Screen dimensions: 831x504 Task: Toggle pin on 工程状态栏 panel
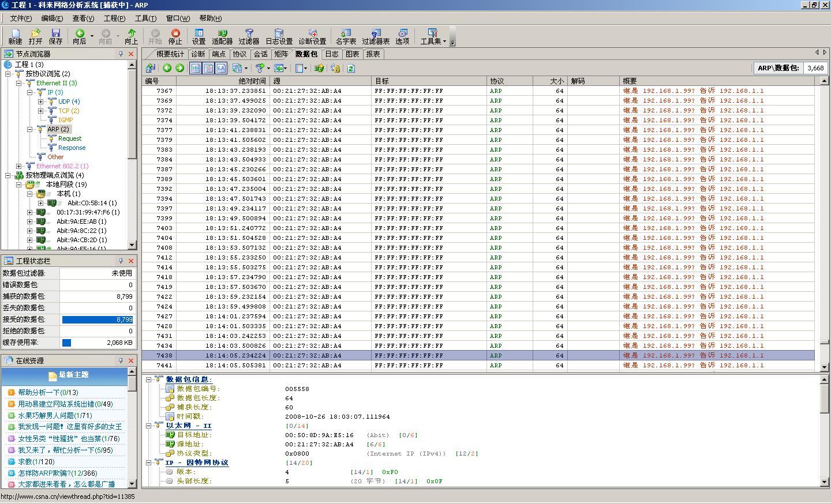tap(121, 261)
